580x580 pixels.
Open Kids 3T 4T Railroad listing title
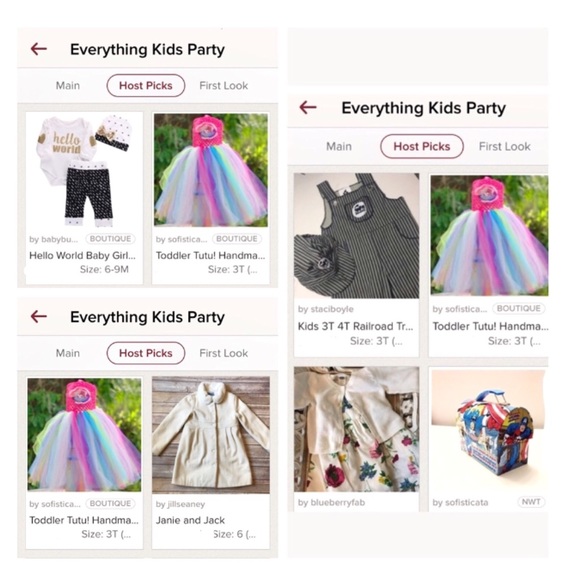tap(355, 326)
